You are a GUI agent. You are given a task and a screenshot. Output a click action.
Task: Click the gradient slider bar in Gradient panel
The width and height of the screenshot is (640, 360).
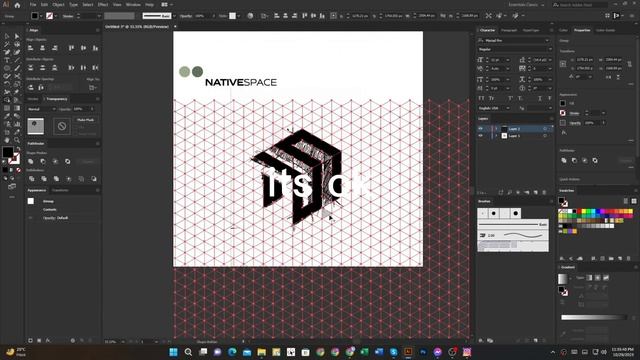point(594,317)
